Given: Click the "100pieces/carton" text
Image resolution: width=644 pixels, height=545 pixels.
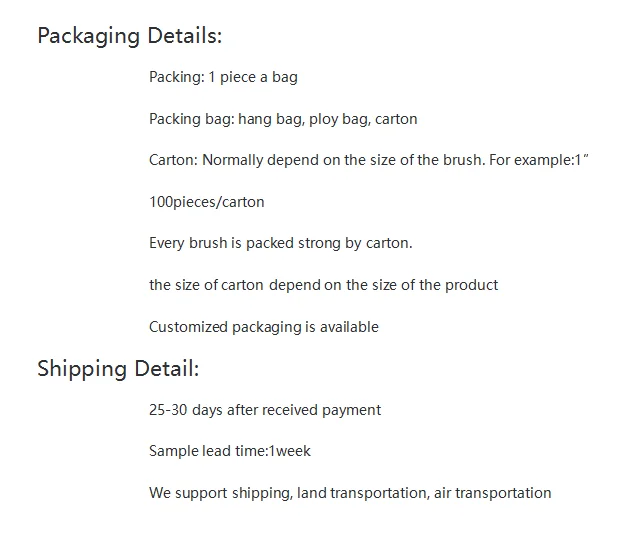Looking at the screenshot, I should point(207,202).
